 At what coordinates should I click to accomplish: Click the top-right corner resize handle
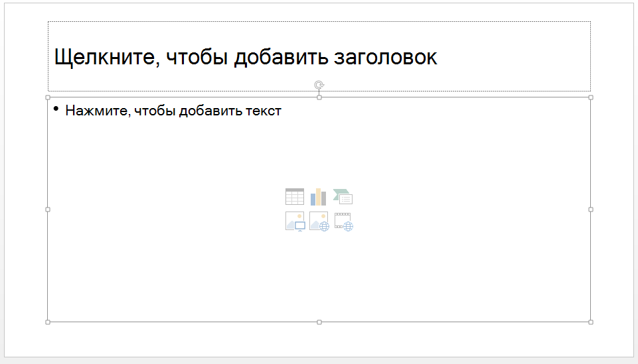coord(591,97)
